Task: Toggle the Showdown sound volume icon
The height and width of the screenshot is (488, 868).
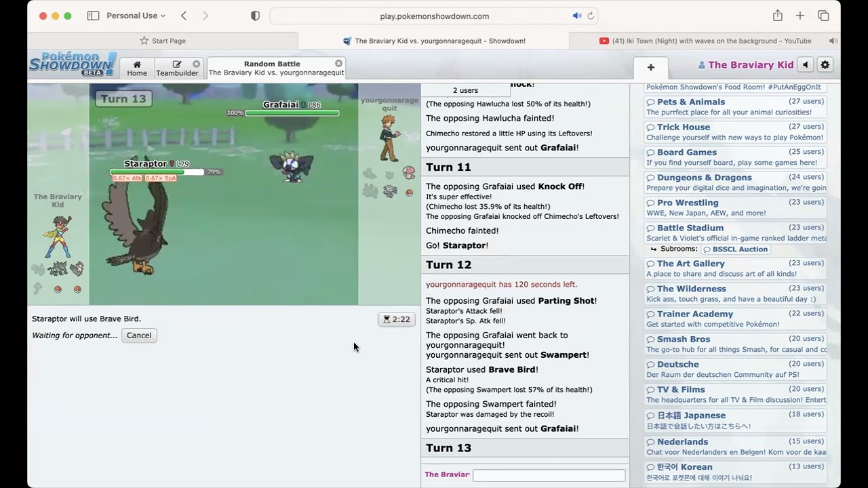Action: click(805, 65)
